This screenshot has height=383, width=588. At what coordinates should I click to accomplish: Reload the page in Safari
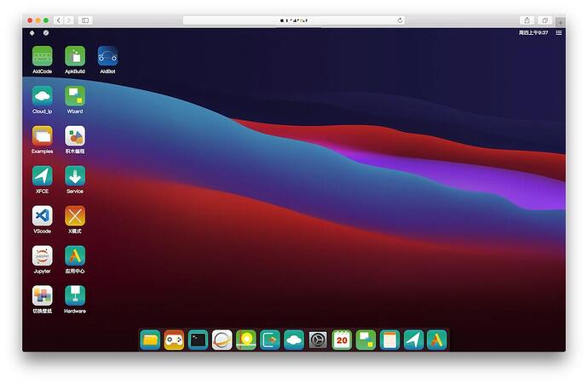[x=400, y=20]
